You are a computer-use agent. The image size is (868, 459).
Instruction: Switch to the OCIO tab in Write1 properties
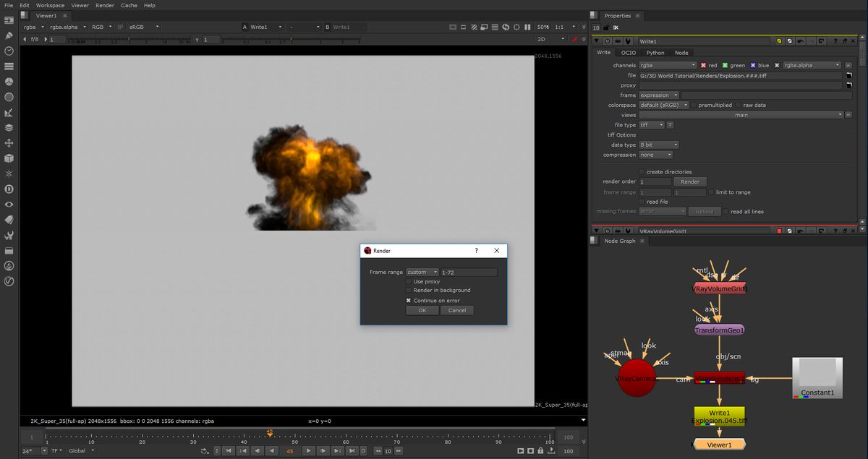(x=628, y=52)
